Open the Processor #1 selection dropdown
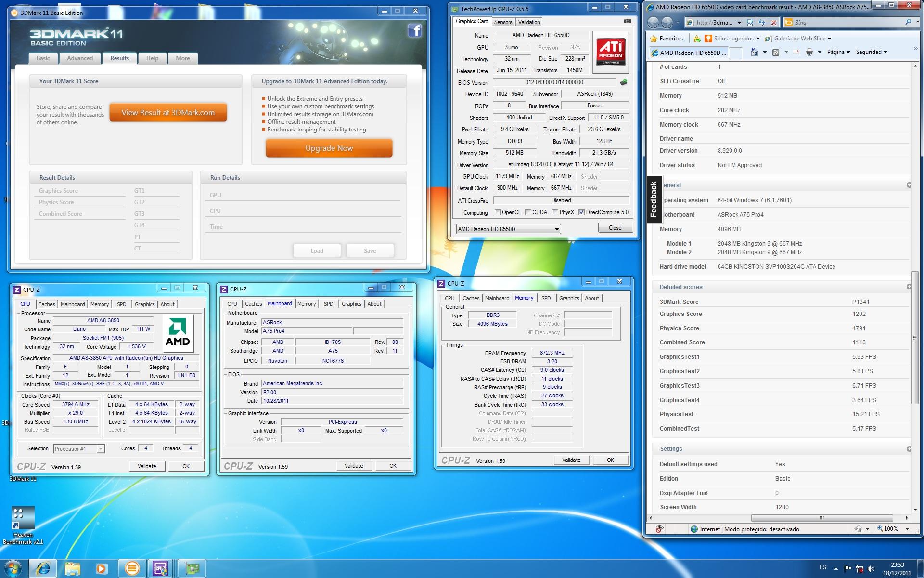This screenshot has width=924, height=578. 78,449
